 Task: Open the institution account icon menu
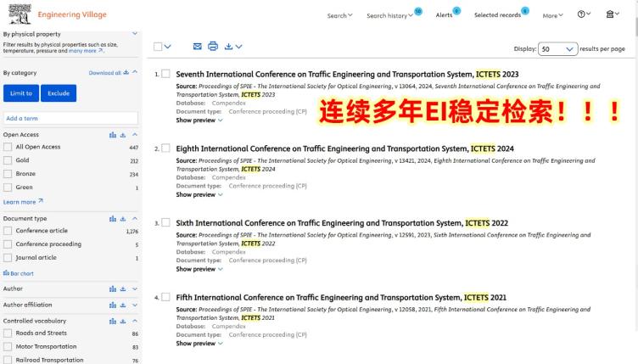point(609,14)
